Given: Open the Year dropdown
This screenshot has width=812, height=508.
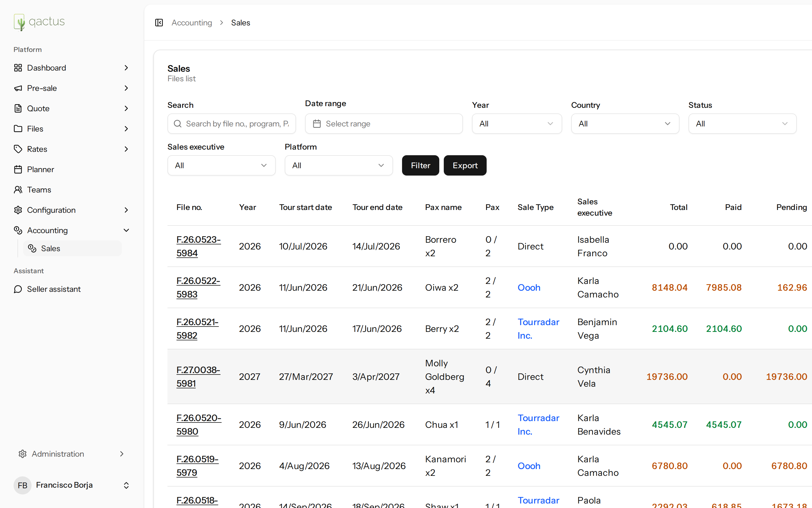Looking at the screenshot, I should click(x=517, y=124).
